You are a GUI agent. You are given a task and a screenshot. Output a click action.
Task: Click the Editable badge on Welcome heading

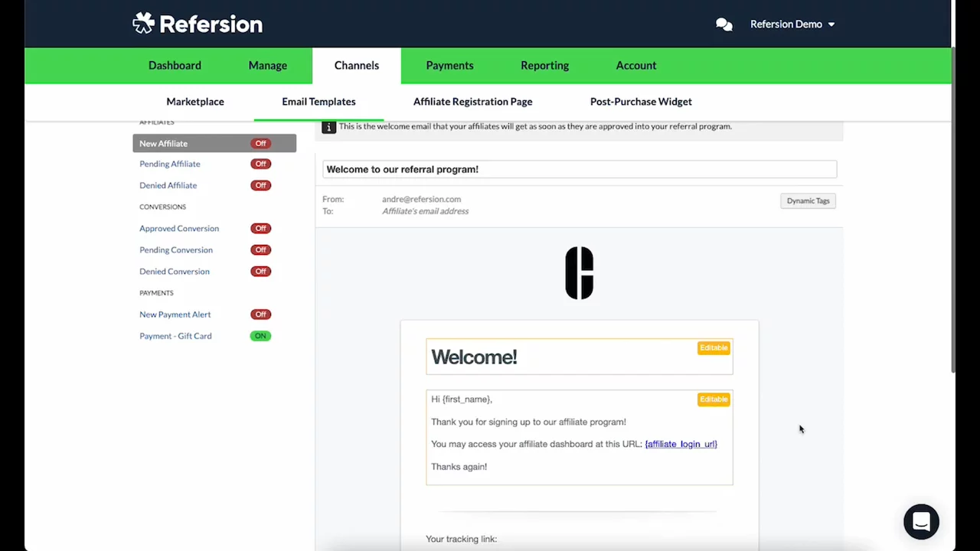pos(713,348)
